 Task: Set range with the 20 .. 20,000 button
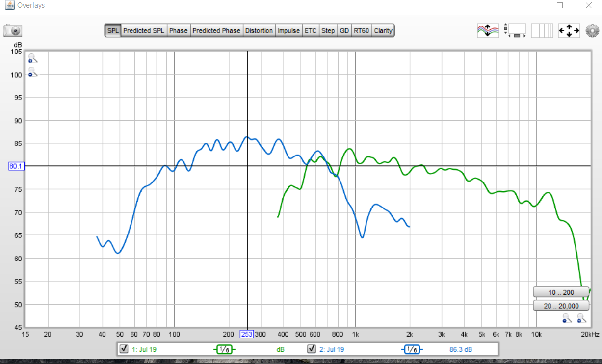(561, 306)
